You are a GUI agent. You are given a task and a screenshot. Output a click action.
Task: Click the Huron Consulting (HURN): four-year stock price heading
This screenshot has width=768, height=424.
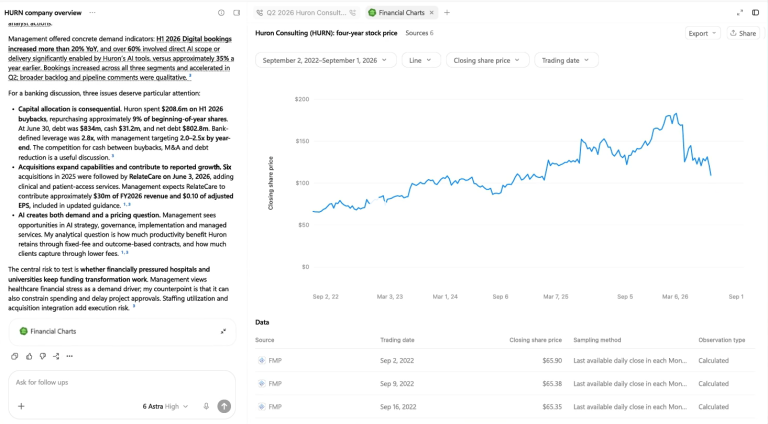click(326, 33)
